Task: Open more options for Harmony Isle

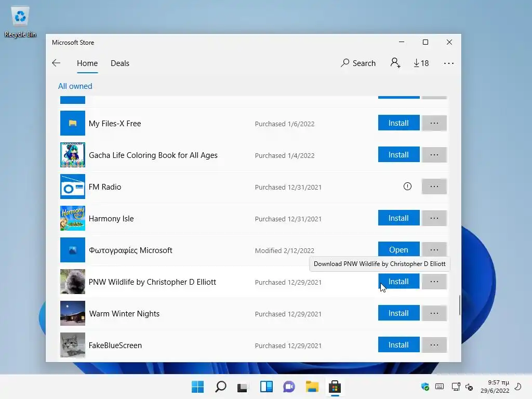Action: 434,218
